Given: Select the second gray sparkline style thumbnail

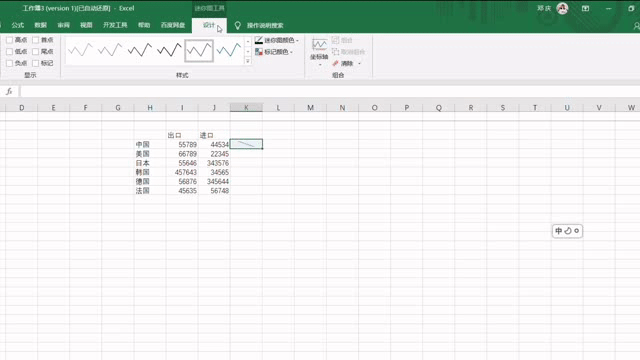Looking at the screenshot, I should tap(110, 51).
